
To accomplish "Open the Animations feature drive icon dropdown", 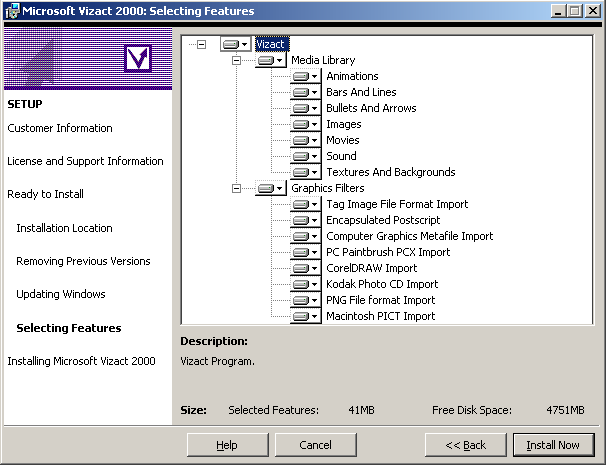I will (306, 76).
